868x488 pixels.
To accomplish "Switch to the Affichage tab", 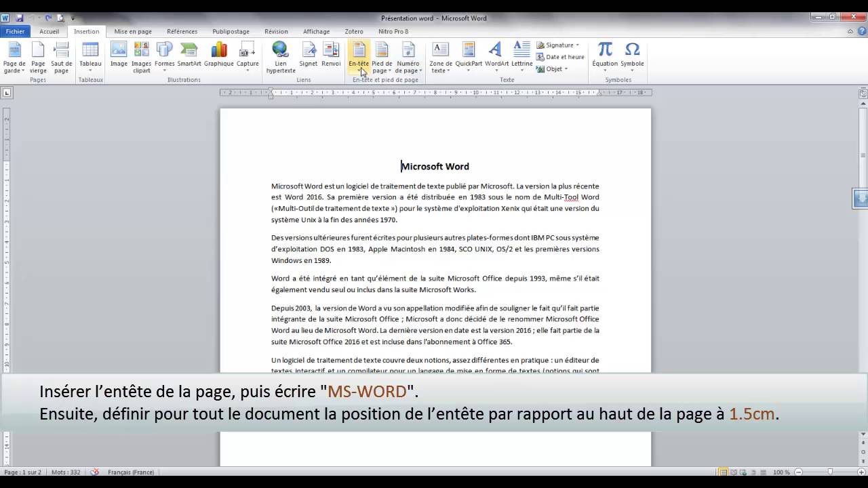I will click(x=316, y=31).
